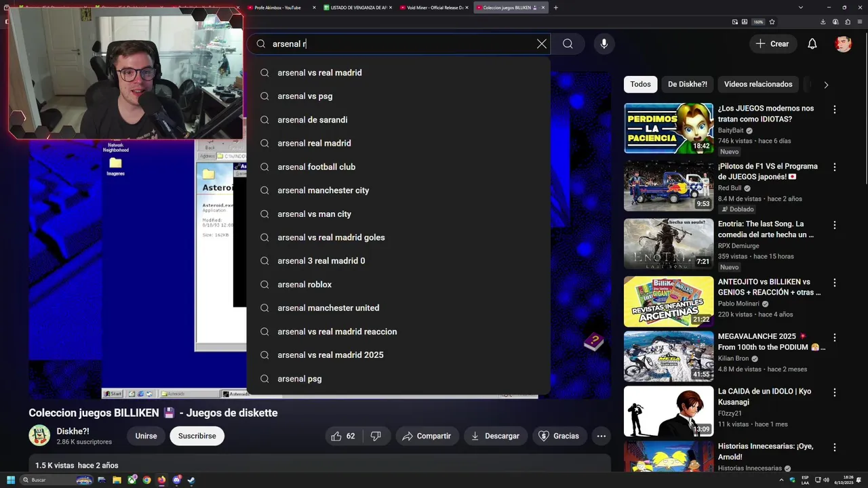Click the magnifier search submit button
Image resolution: width=868 pixels, height=488 pixels.
pos(568,44)
